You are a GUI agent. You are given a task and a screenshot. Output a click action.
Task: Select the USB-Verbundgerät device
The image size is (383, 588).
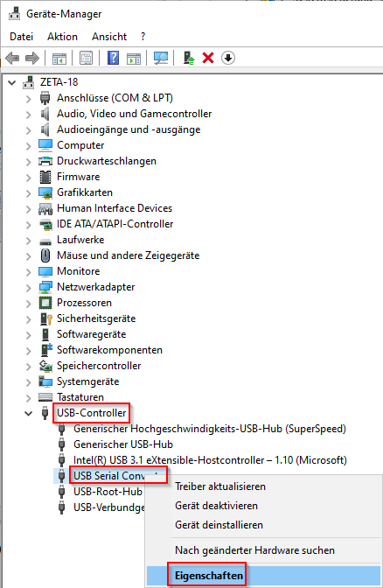point(109,507)
